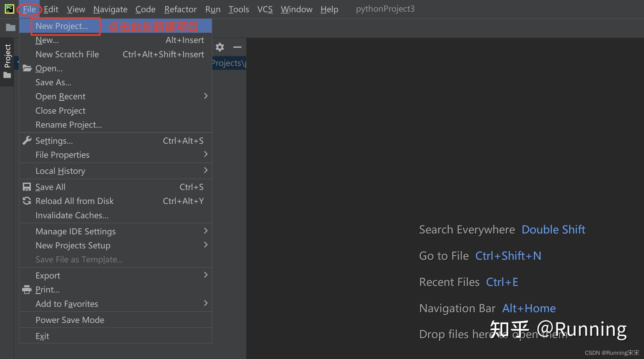Click the open folder icon beside Open

point(27,68)
